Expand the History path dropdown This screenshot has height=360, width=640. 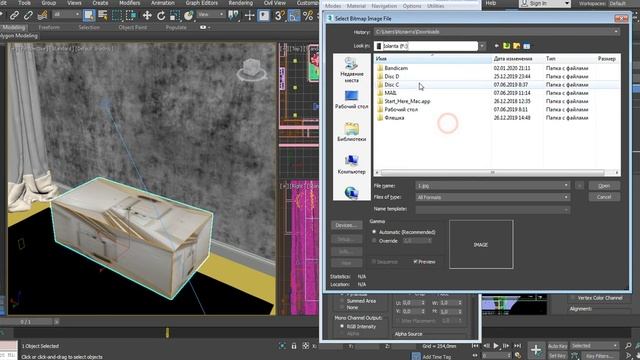[616, 32]
